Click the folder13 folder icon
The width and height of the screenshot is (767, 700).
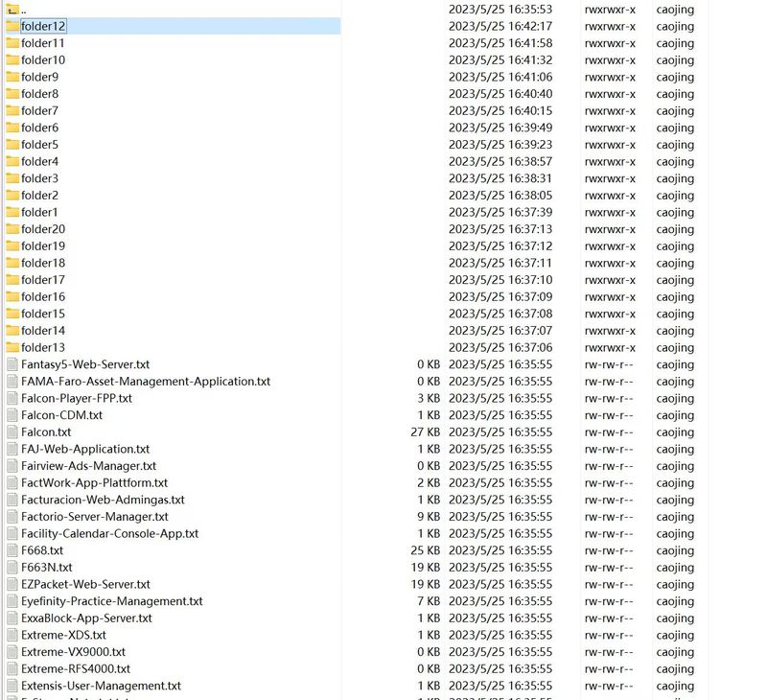pos(12,347)
